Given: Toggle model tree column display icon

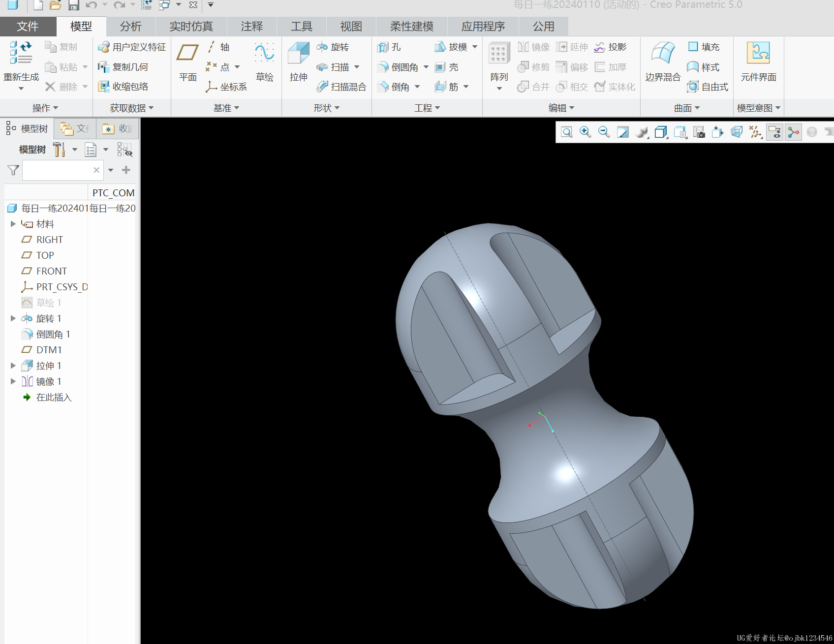Looking at the screenshot, I should click(124, 150).
